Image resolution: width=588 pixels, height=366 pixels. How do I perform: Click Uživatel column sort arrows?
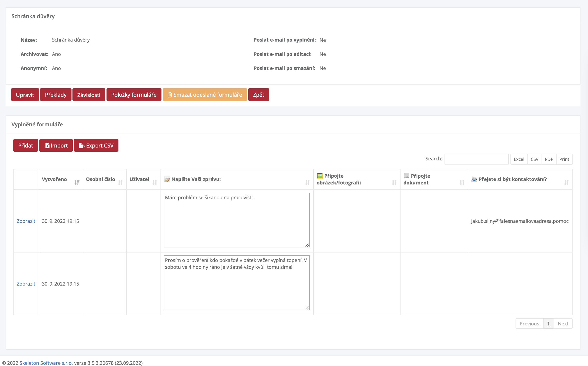pos(155,182)
